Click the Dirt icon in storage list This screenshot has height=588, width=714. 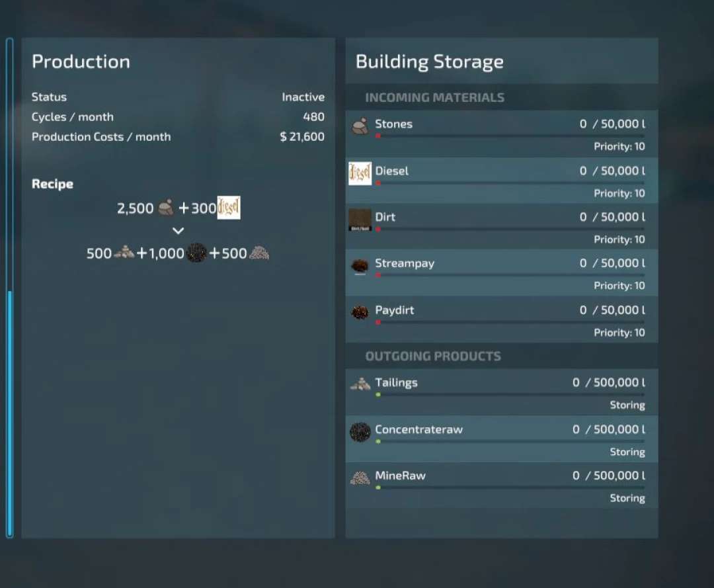(x=360, y=220)
